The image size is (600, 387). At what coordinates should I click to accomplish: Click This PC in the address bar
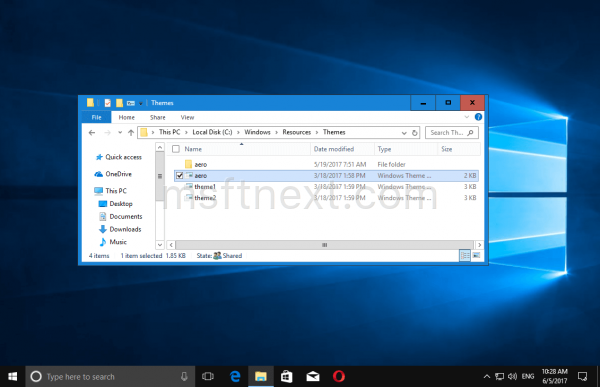pyautogui.click(x=170, y=132)
